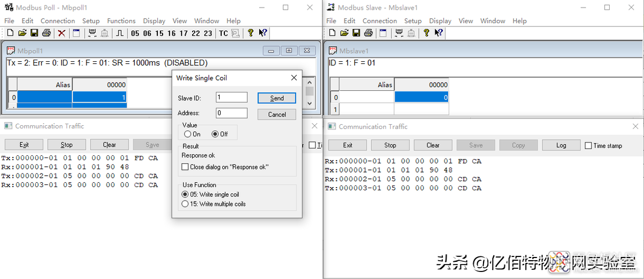644x279 pixels.
Task: Click Alias column header in Mbpoll1
Action: [x=45, y=84]
